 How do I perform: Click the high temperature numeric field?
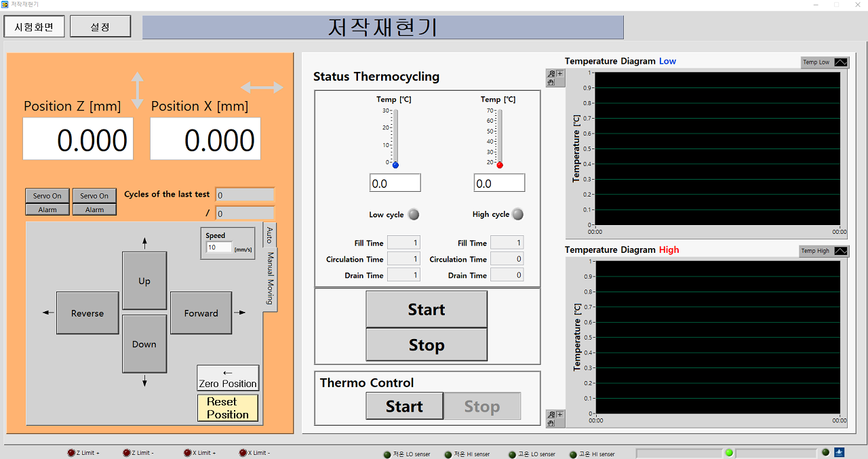click(x=500, y=183)
